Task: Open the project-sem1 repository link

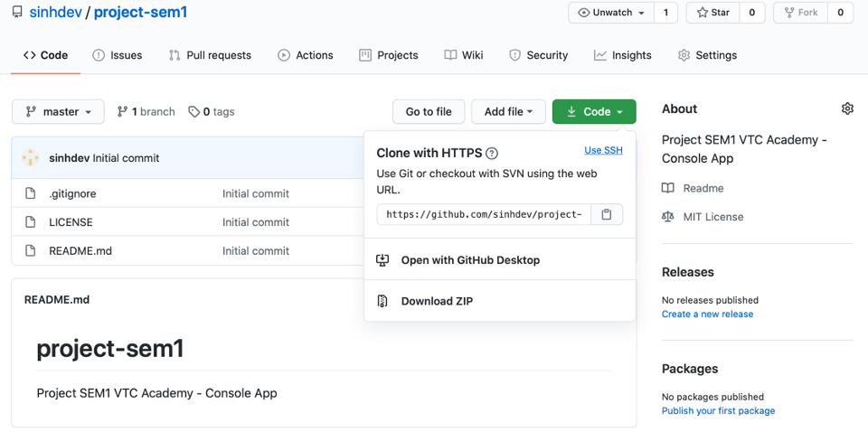Action: (141, 12)
